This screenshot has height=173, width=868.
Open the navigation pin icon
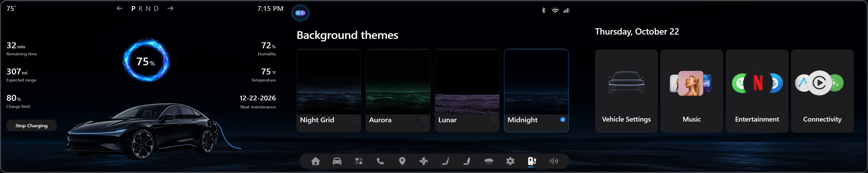pyautogui.click(x=402, y=161)
